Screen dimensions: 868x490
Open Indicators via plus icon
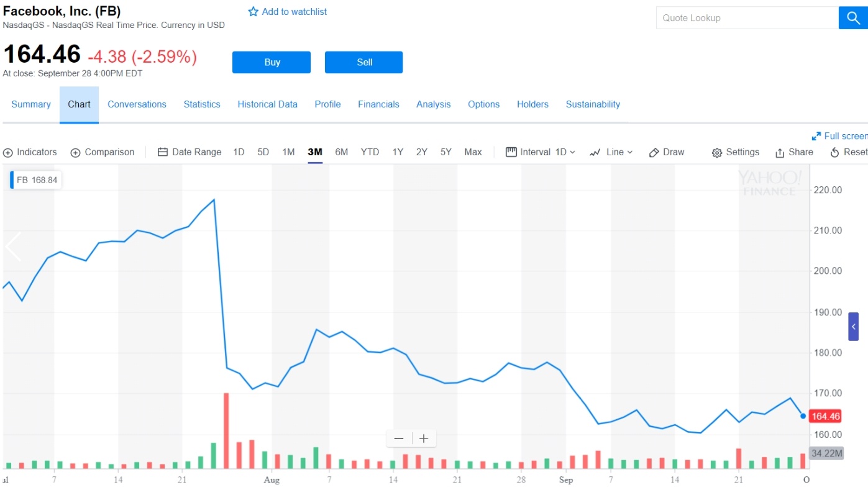coord(8,153)
